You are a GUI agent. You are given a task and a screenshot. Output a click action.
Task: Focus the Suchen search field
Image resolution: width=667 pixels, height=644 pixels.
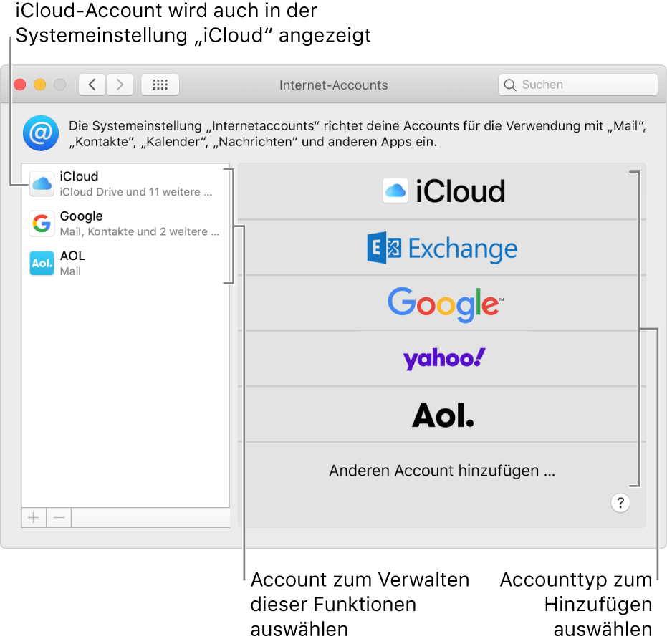578,85
